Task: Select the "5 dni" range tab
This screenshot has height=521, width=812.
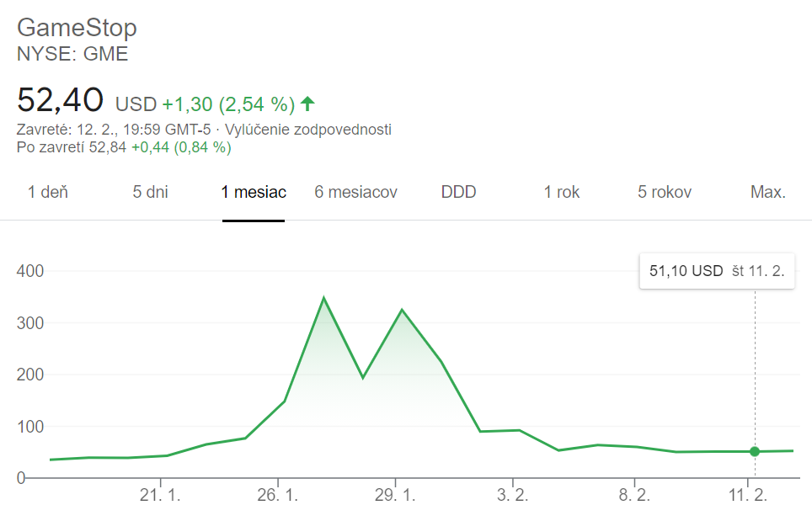Action: click(150, 192)
